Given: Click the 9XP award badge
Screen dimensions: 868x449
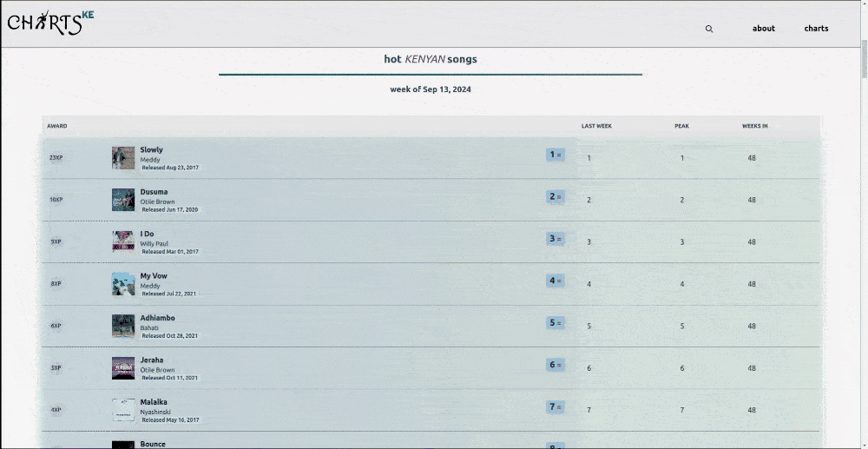Looking at the screenshot, I should coord(56,242).
